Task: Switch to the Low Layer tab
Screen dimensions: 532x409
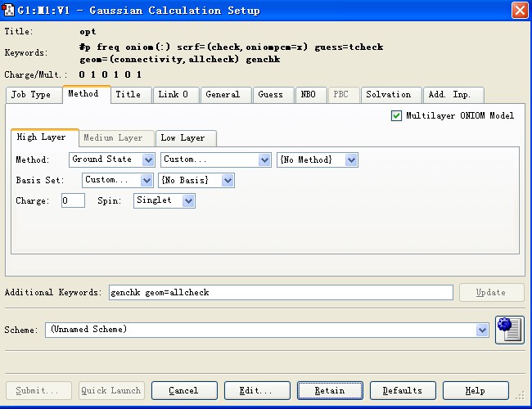Action: (186, 138)
